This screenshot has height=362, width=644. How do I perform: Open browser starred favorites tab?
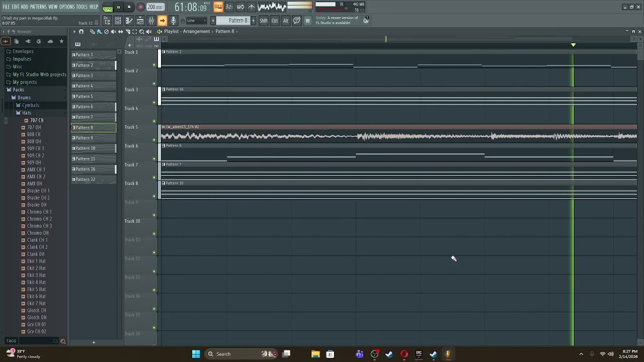61,41
